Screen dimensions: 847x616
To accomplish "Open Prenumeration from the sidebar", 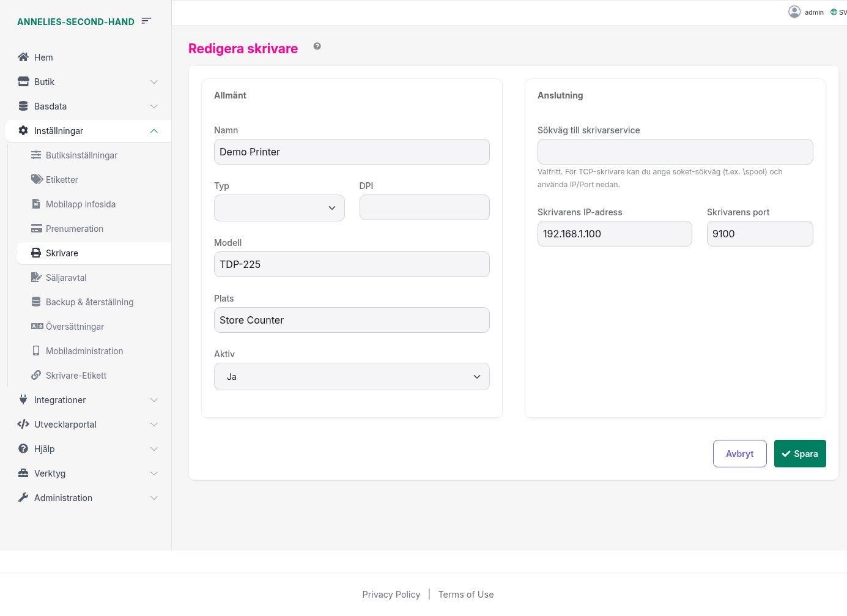I will [x=74, y=229].
